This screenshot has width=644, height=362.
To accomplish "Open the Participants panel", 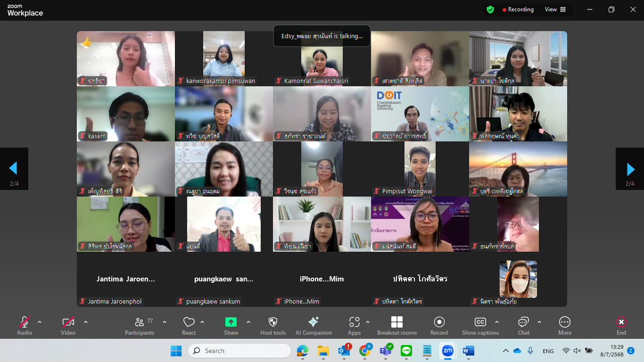I will (140, 326).
